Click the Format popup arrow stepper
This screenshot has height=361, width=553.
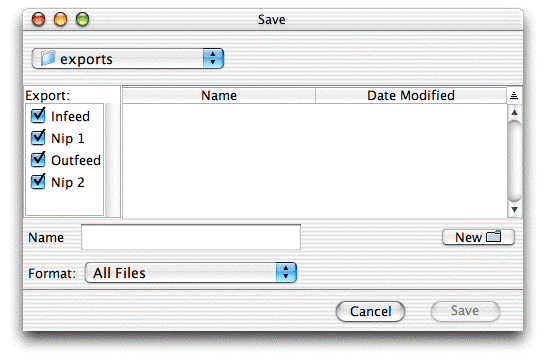point(286,273)
